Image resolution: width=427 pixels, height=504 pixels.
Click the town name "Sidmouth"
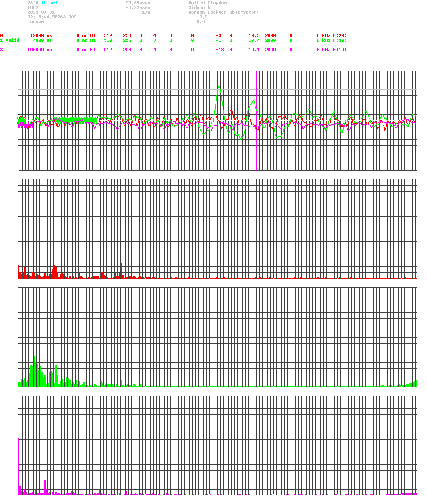(x=199, y=7)
